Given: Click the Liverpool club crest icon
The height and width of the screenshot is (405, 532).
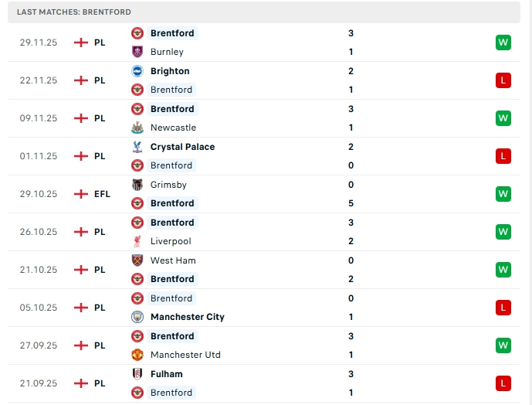Looking at the screenshot, I should click(x=137, y=241).
